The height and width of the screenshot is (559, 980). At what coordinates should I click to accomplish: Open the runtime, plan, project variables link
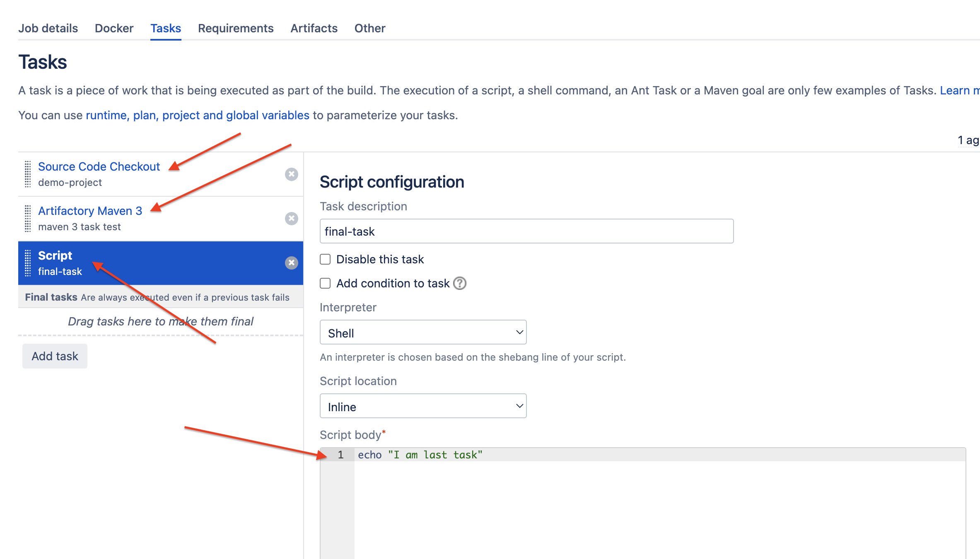197,115
